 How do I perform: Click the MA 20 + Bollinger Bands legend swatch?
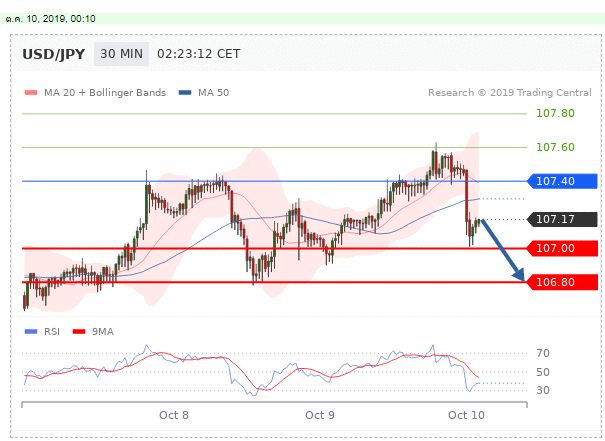point(31,93)
